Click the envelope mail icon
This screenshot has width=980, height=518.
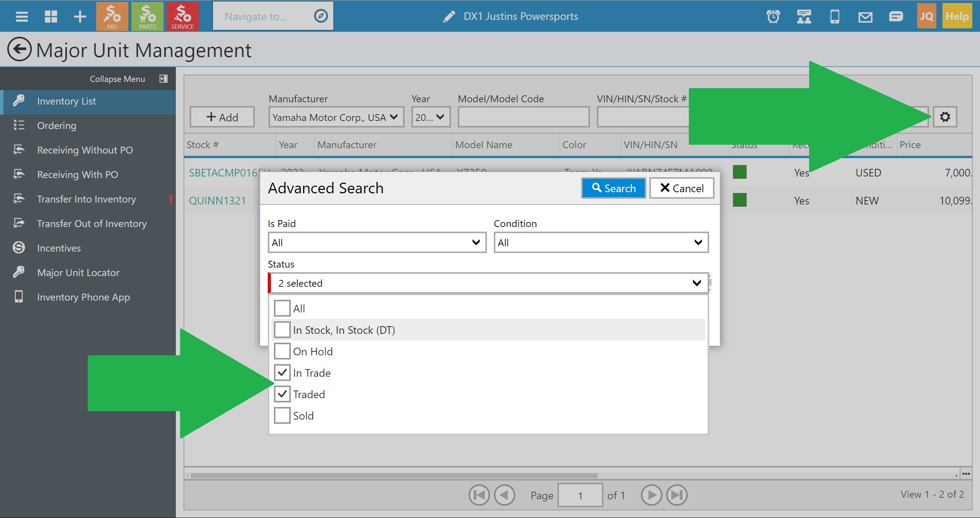pyautogui.click(x=865, y=16)
